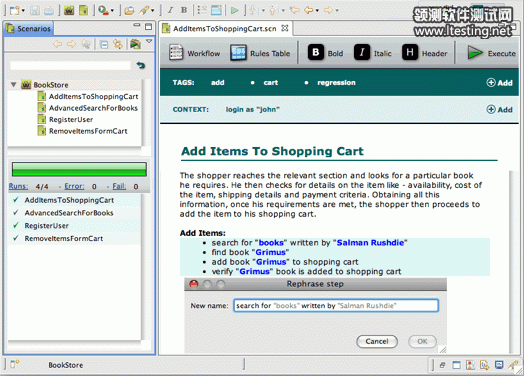524x376 pixels.
Task: Click the Last edit location arrow icon
Action: (294, 10)
